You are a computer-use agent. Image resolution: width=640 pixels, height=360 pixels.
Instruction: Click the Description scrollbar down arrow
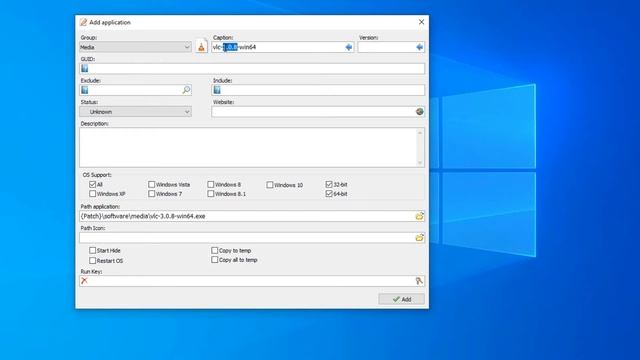pyautogui.click(x=420, y=162)
